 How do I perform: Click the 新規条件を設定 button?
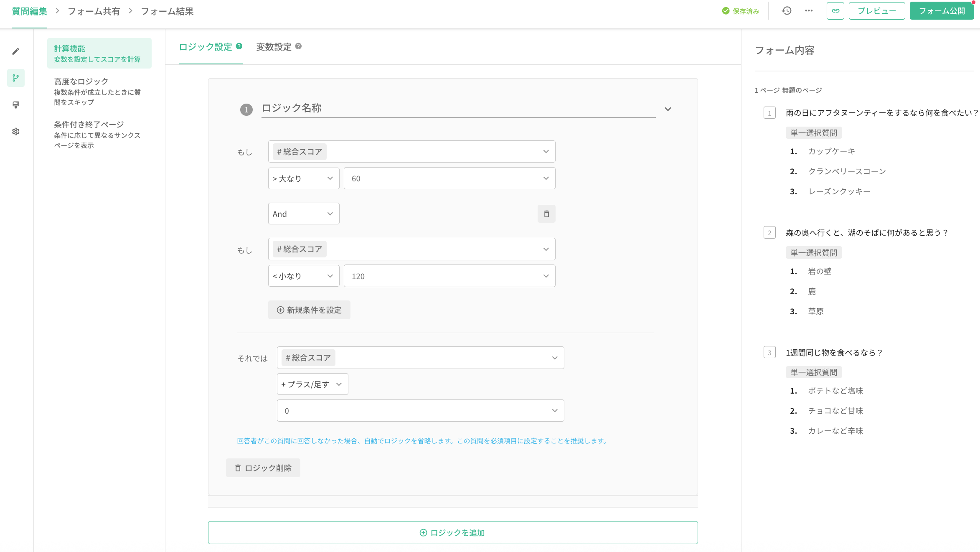click(309, 310)
